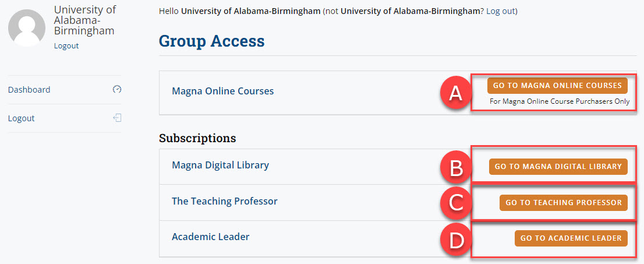Click the Academic Leader subscription title

pyautogui.click(x=210, y=237)
